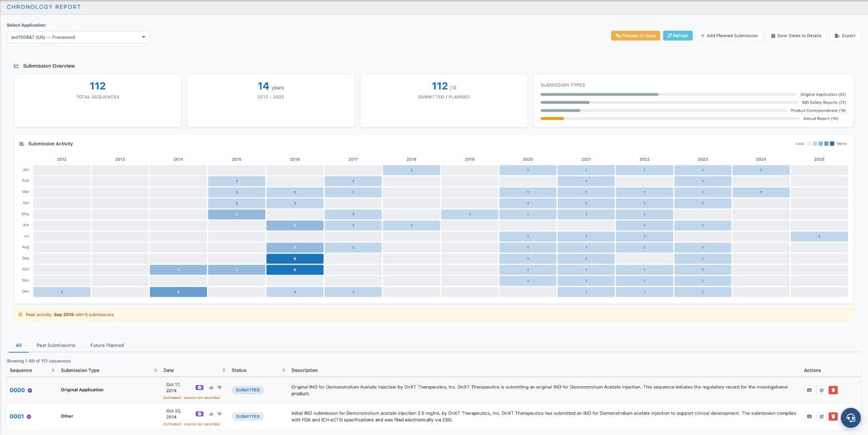Viewport: 868px width, 435px height.
Task: Click the Dec 2012 heatmap cell
Action: pyautogui.click(x=62, y=292)
